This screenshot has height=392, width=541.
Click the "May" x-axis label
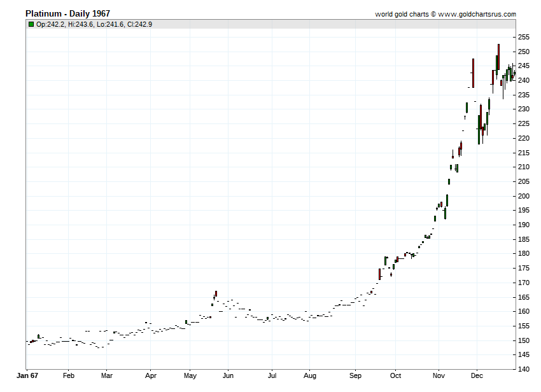tap(190, 376)
